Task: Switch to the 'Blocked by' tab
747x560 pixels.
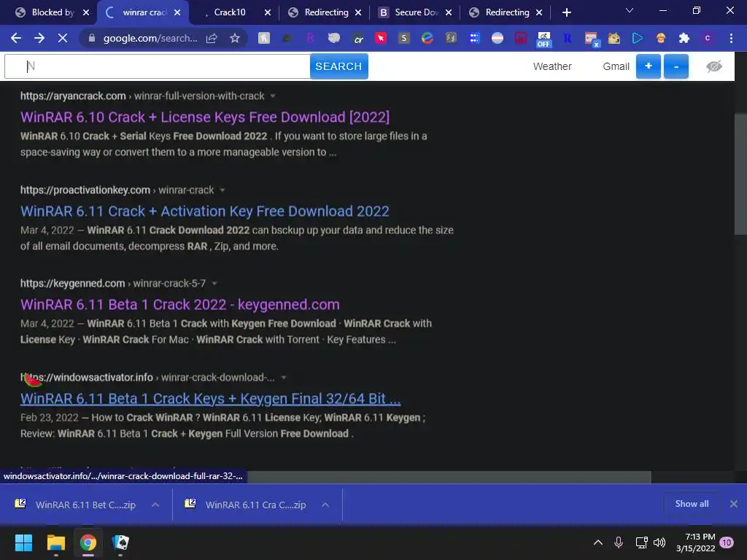Action: pos(53,12)
